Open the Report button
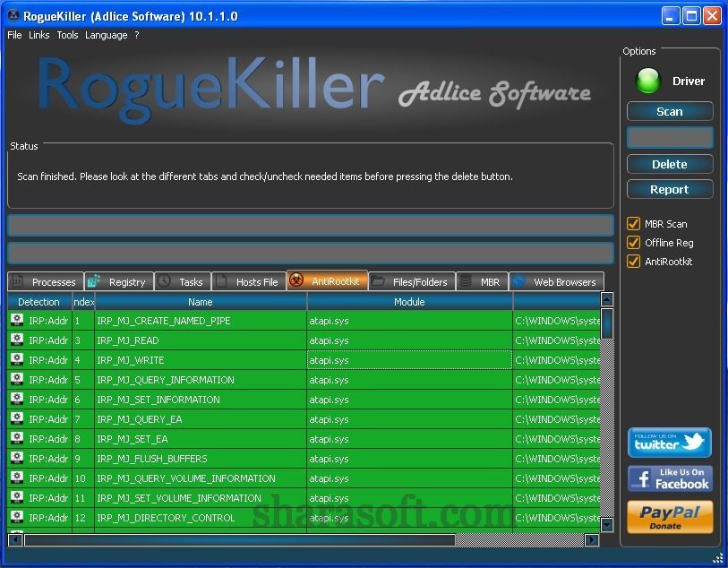The height and width of the screenshot is (568, 728). tap(670, 190)
